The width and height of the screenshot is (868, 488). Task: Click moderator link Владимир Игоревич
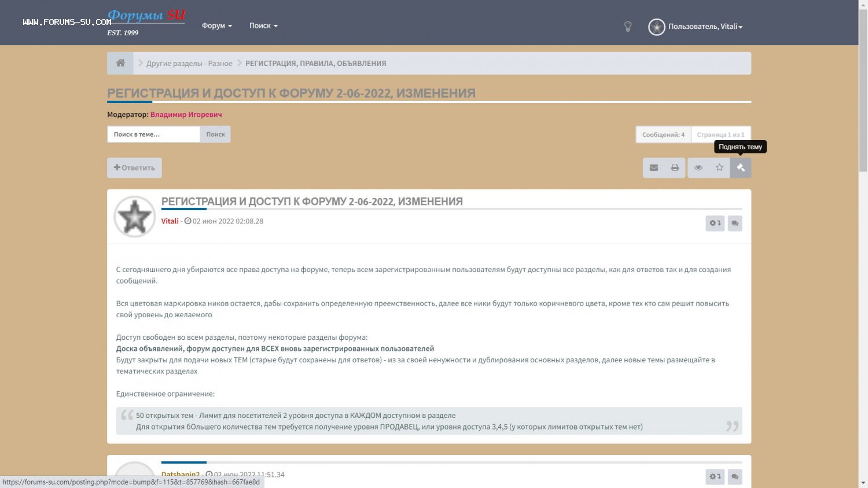[x=186, y=115]
